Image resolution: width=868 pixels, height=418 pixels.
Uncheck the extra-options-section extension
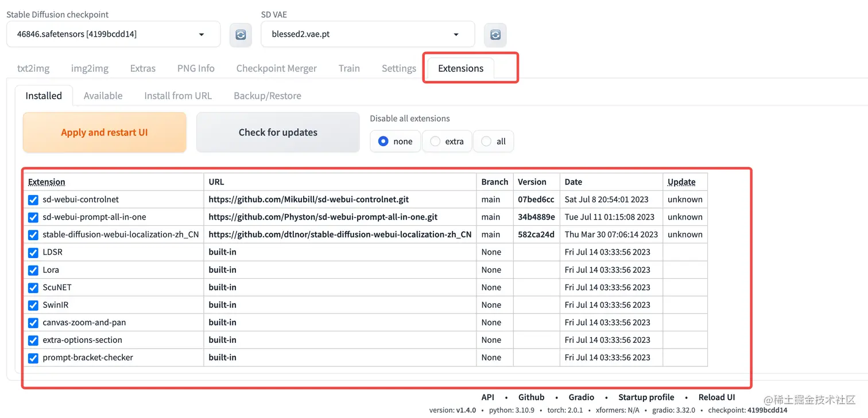[33, 341]
